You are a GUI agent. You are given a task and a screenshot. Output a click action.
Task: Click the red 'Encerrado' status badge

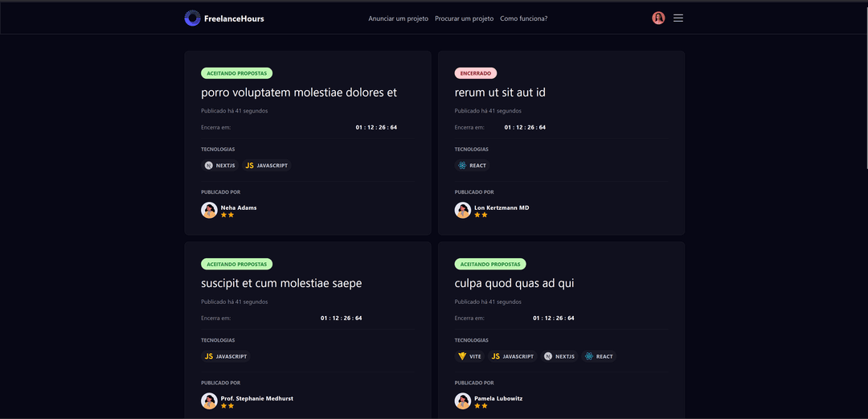coord(475,73)
